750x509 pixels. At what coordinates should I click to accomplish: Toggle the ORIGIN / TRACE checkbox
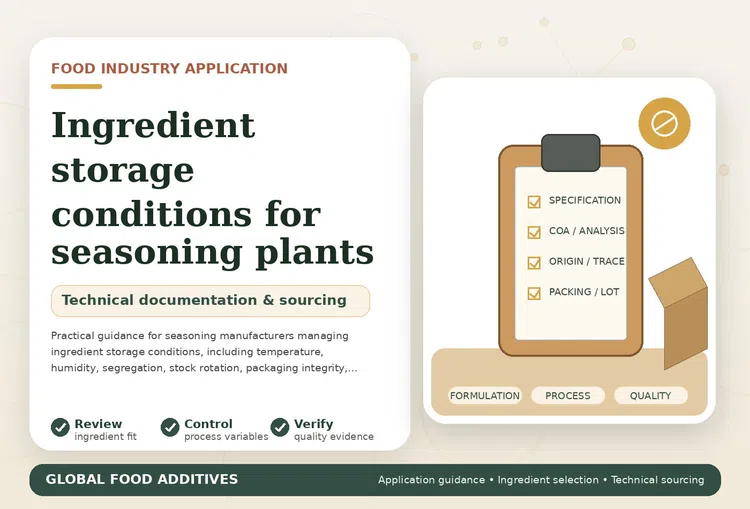click(x=534, y=263)
